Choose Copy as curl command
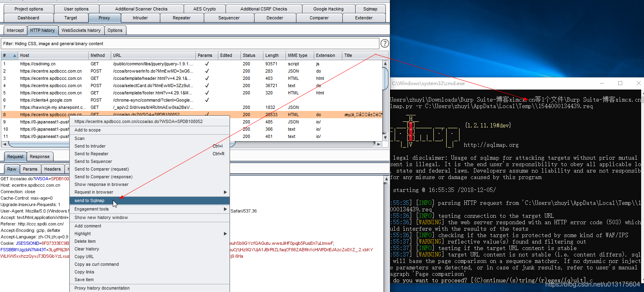 coord(149,264)
